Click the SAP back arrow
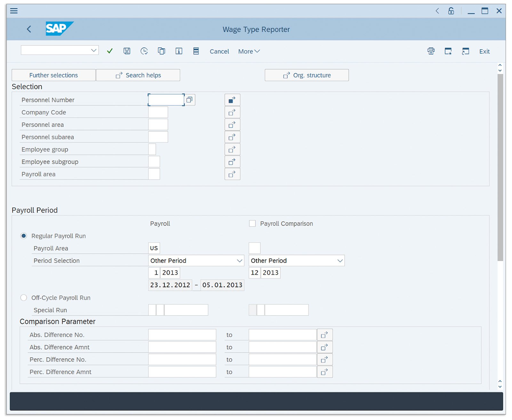The width and height of the screenshot is (512, 420). click(x=29, y=29)
